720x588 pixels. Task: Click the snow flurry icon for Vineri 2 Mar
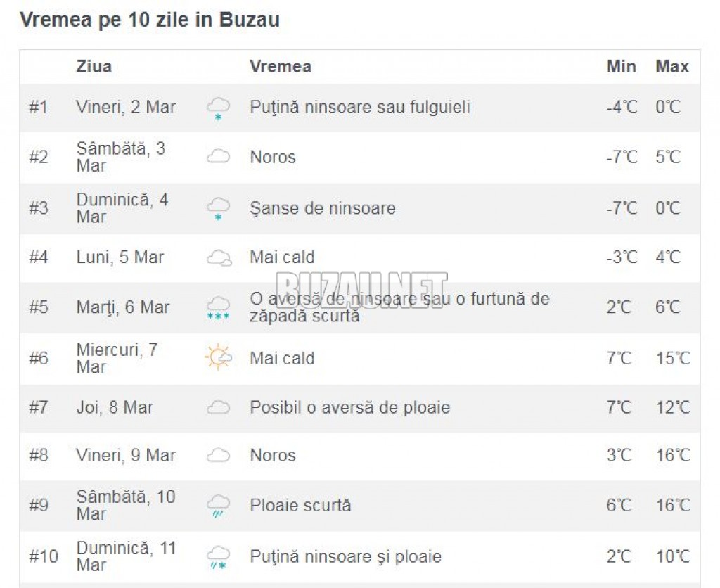[x=218, y=108]
